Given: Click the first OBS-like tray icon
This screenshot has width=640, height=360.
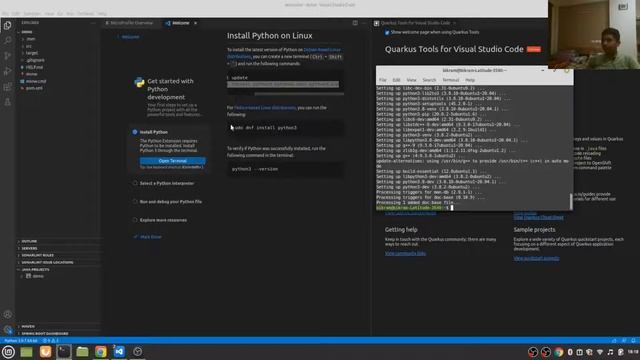Looking at the screenshot, I should [x=533, y=352].
